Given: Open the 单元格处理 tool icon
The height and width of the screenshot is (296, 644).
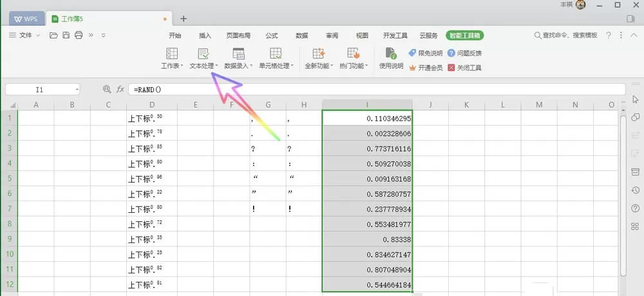Looking at the screenshot, I should coord(276,54).
